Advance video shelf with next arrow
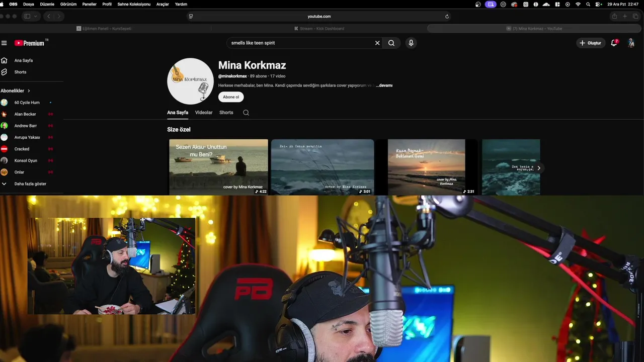 point(538,168)
